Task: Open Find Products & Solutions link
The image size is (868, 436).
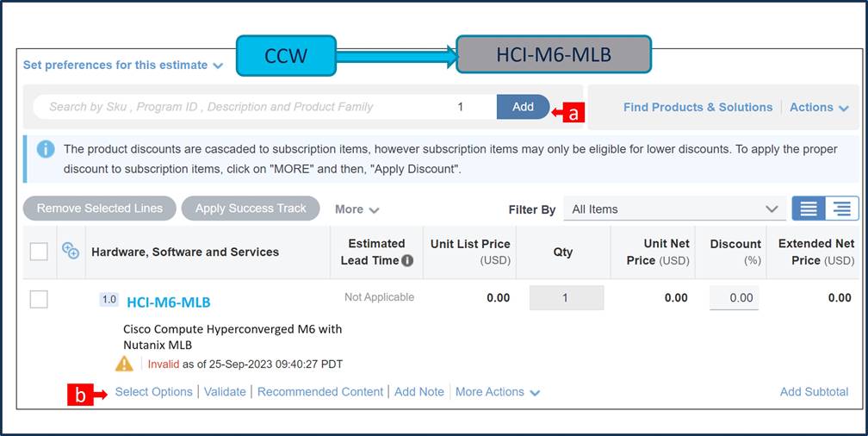Action: (697, 108)
